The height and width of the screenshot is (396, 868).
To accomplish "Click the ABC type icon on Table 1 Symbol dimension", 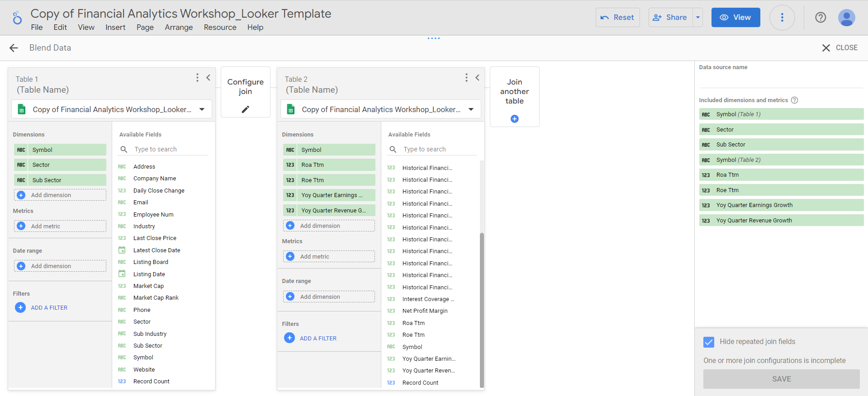I will (21, 150).
